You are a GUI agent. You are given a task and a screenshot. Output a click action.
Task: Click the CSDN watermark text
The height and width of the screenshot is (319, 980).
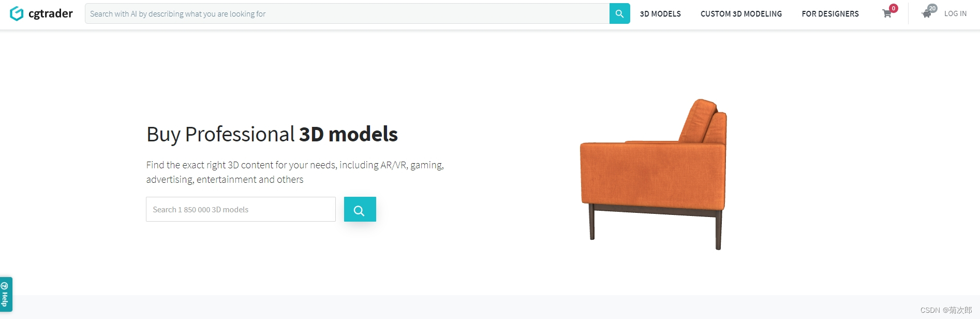coord(946,310)
